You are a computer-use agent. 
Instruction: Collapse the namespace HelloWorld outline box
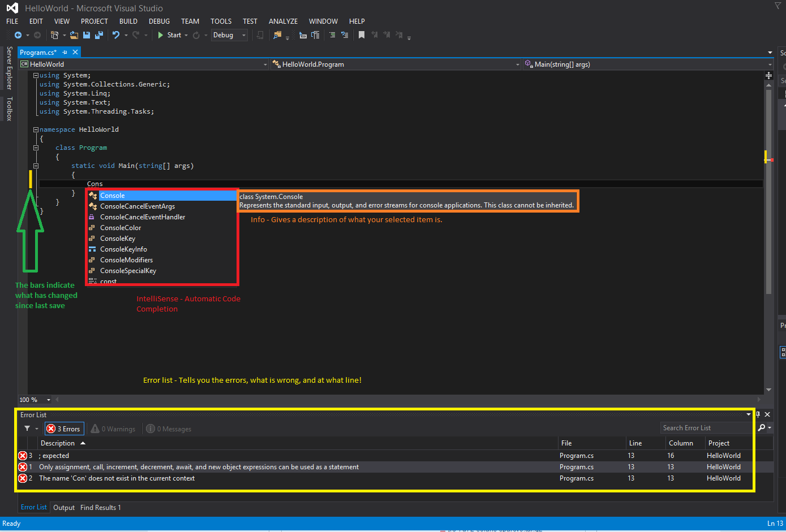click(x=36, y=129)
